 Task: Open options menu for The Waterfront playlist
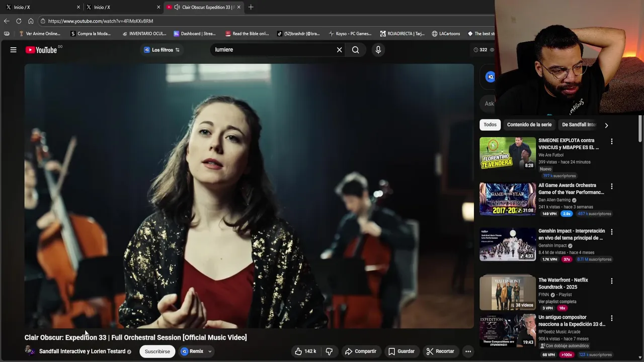click(x=612, y=281)
